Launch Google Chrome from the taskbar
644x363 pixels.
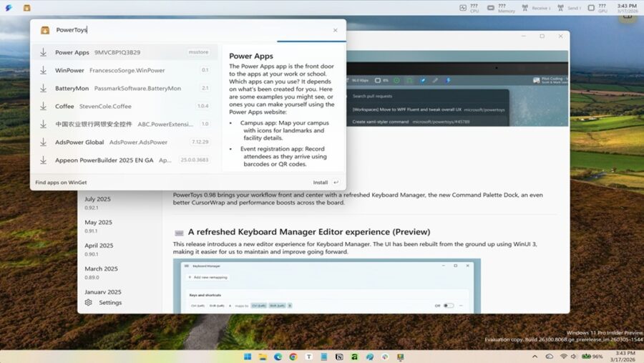pyautogui.click(x=293, y=357)
